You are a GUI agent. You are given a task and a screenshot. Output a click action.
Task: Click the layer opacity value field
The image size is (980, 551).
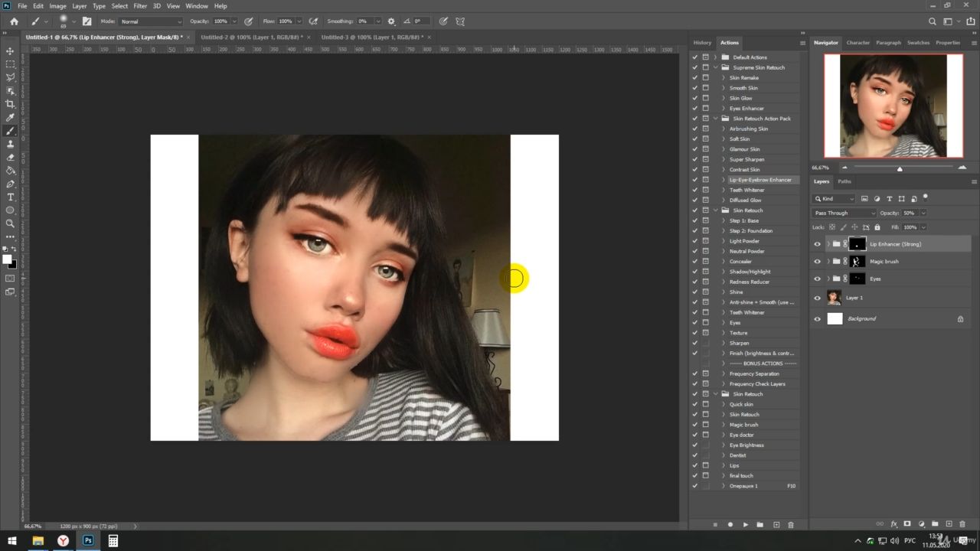909,213
